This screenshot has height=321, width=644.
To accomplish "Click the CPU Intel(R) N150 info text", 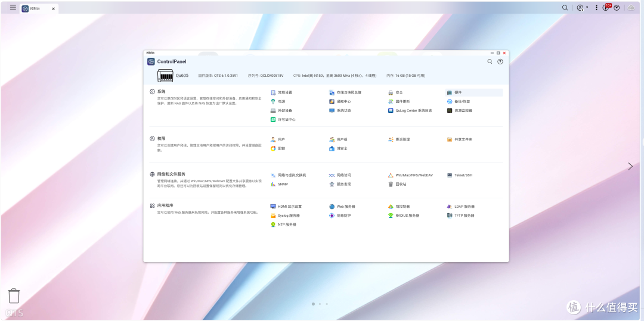I will [335, 76].
